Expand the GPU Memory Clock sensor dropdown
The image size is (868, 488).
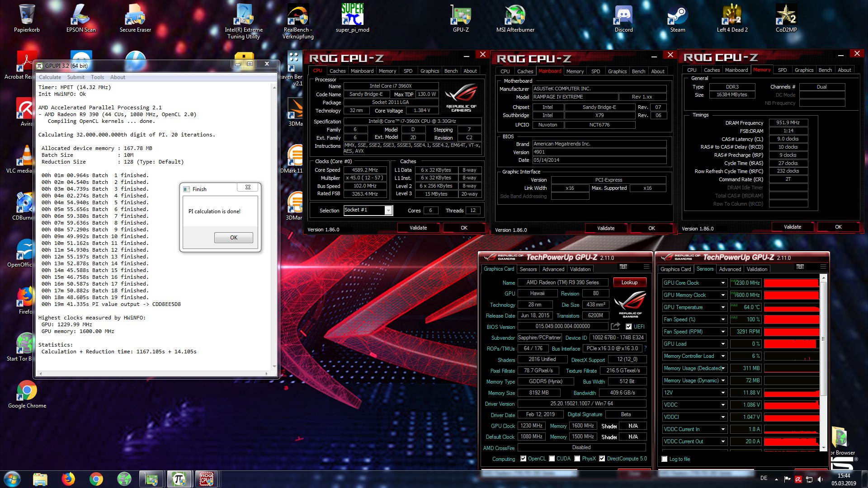click(x=723, y=295)
